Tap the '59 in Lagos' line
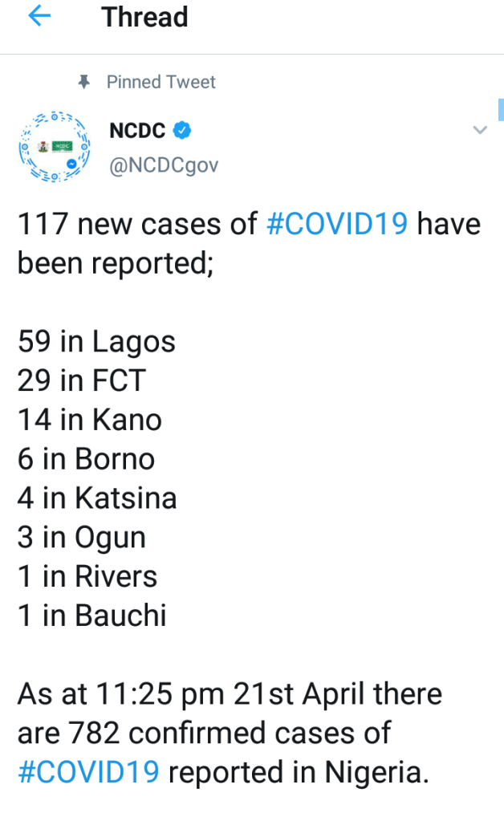Screen dimensions: 504x821 click(96, 342)
